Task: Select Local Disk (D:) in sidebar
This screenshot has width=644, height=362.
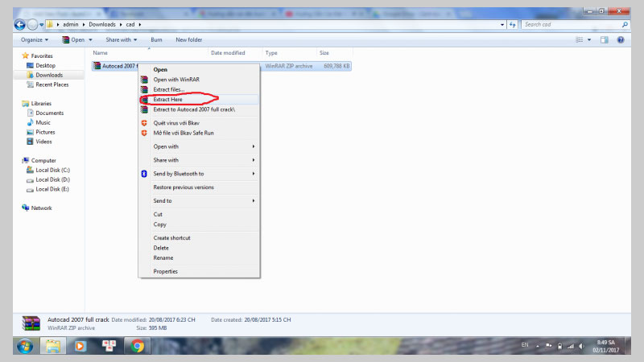Action: pyautogui.click(x=52, y=179)
